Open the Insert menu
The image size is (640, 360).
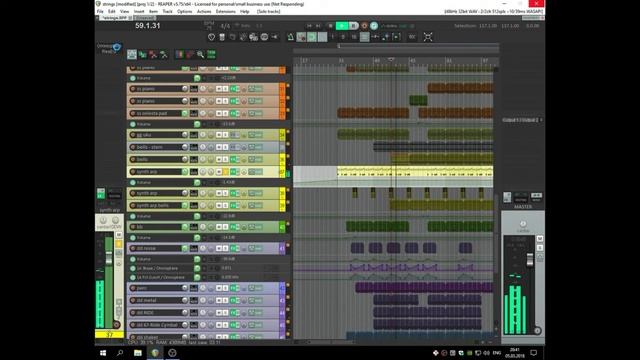pyautogui.click(x=139, y=11)
